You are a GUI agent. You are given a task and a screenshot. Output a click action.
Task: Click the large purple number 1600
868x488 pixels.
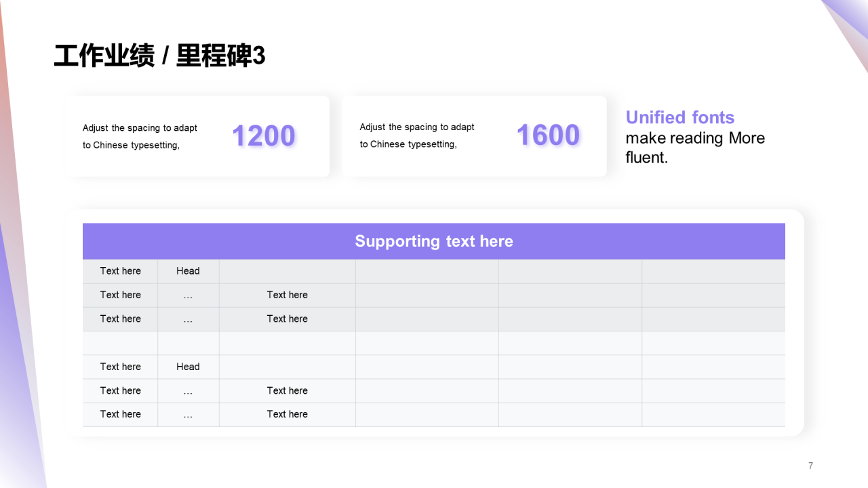coord(547,136)
